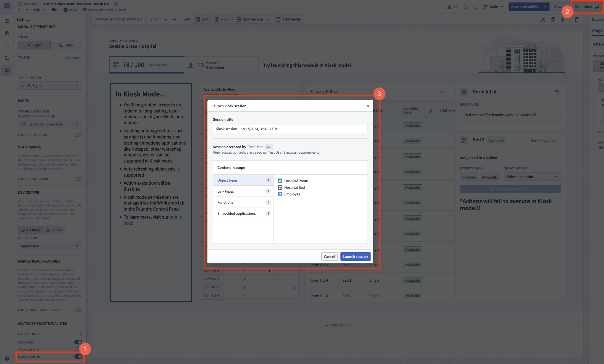The image size is (604, 364).
Task: Toggle the Enable Routing switch
Action: (x=78, y=135)
